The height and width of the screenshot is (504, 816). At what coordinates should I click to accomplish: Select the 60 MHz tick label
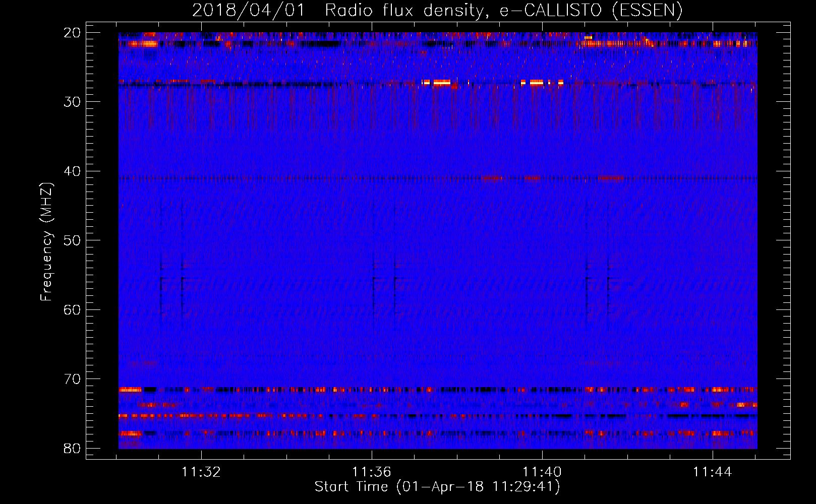coord(73,309)
